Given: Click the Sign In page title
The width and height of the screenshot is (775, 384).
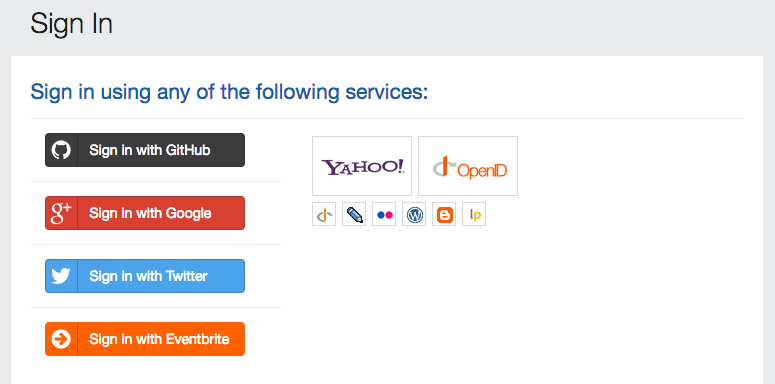Looking at the screenshot, I should (72, 24).
